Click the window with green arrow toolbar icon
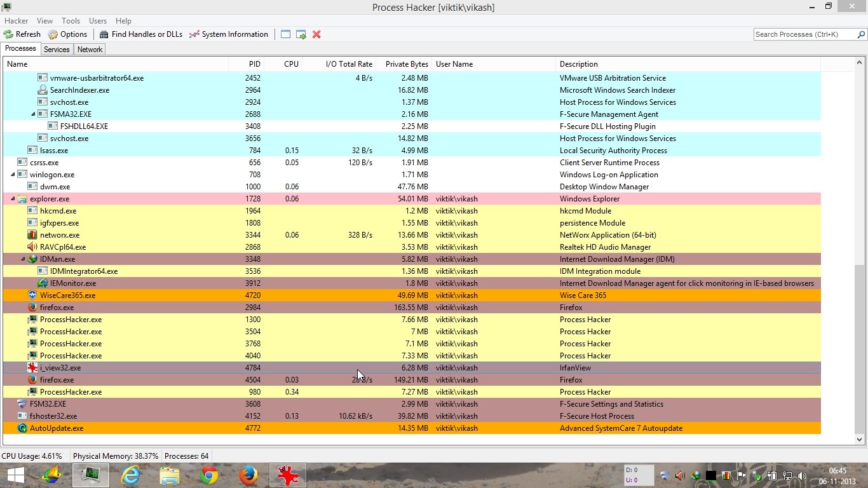The image size is (868, 488). pos(301,34)
